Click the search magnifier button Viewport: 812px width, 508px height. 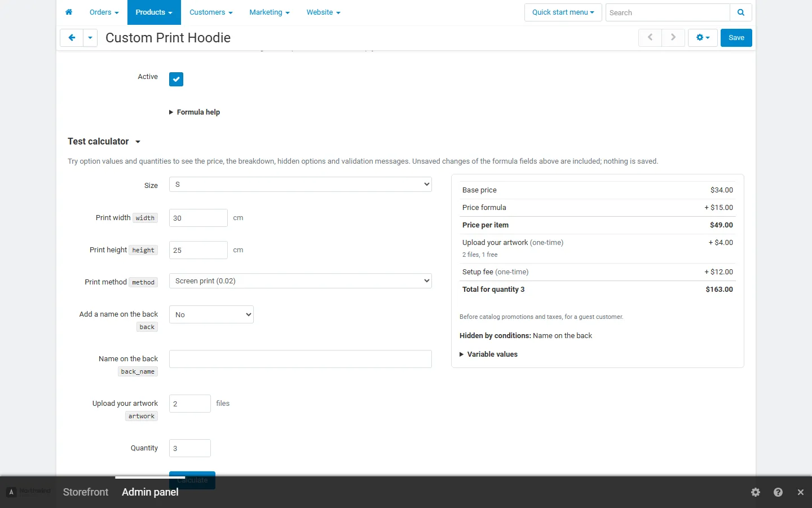point(741,12)
